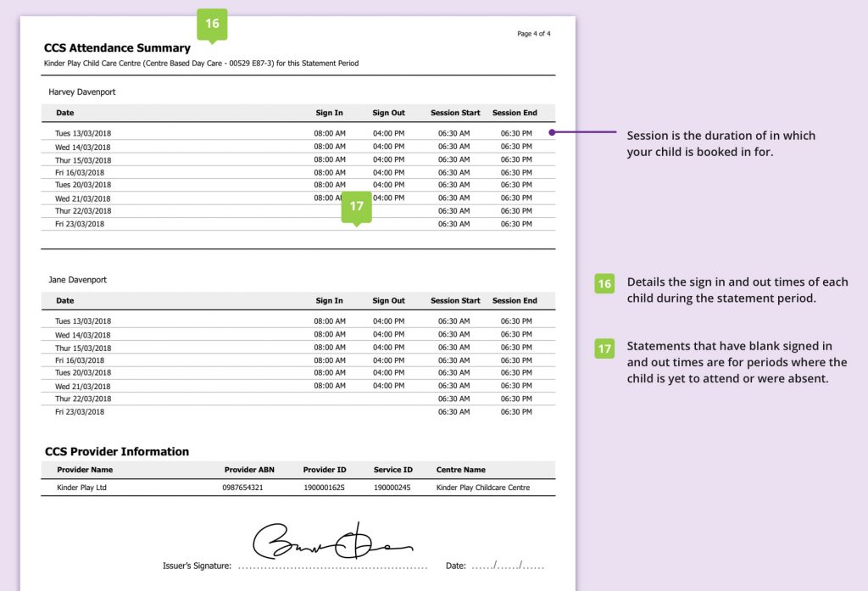Click green marker 17 inside Harvey's attendance table
Viewport: 868px width, 591px height.
click(356, 207)
